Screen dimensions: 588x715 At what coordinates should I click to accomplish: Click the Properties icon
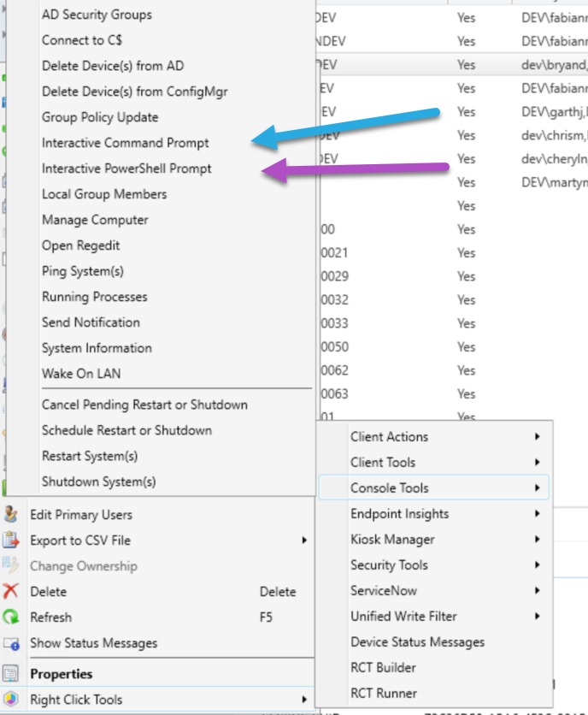pyautogui.click(x=11, y=674)
